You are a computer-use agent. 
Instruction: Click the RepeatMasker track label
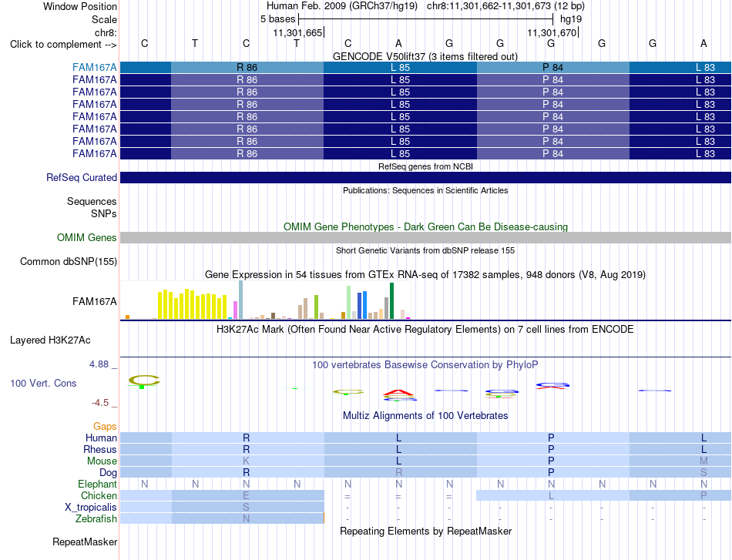coord(85,542)
